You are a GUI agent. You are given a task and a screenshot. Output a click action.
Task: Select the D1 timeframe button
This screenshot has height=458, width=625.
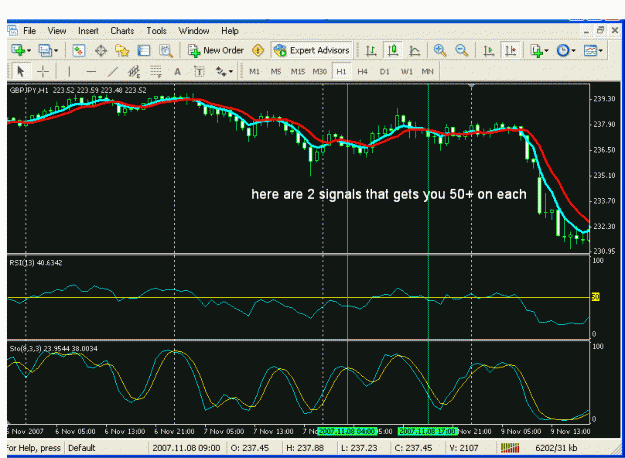pos(384,71)
